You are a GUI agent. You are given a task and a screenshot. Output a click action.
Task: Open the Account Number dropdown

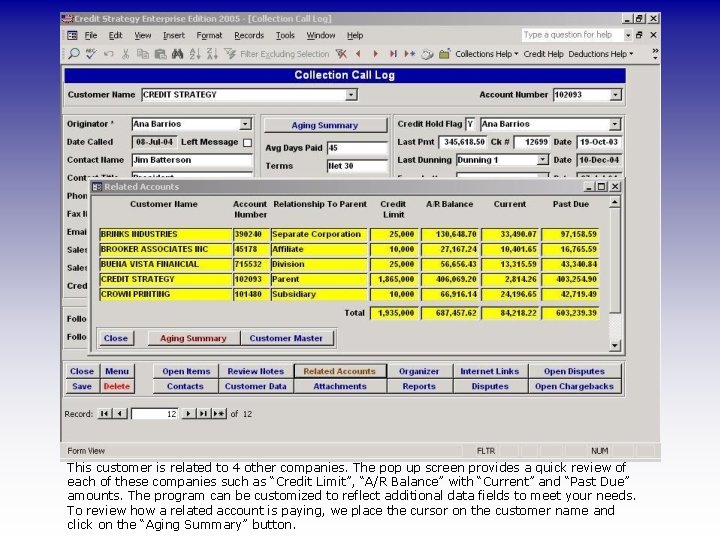(615, 95)
